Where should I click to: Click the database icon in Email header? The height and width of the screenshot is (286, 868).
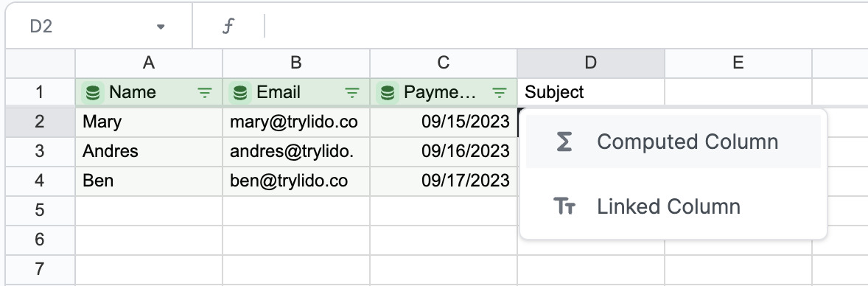pyautogui.click(x=240, y=93)
